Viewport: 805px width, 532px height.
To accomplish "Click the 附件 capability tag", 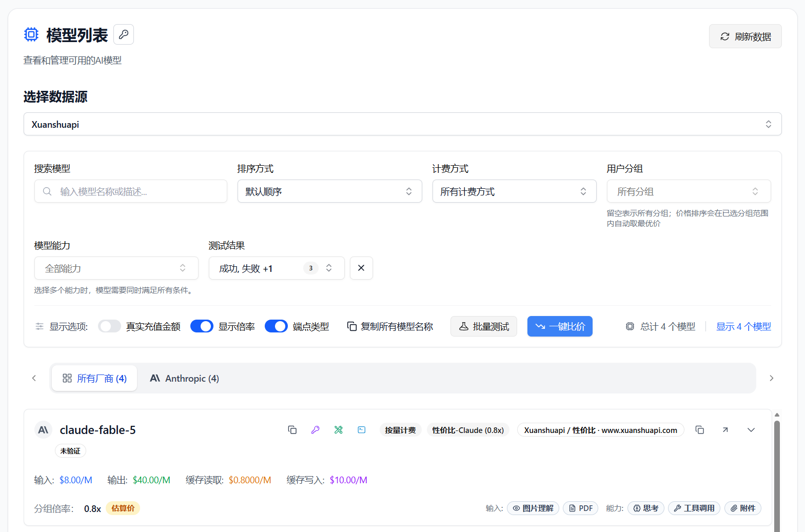I will [743, 508].
